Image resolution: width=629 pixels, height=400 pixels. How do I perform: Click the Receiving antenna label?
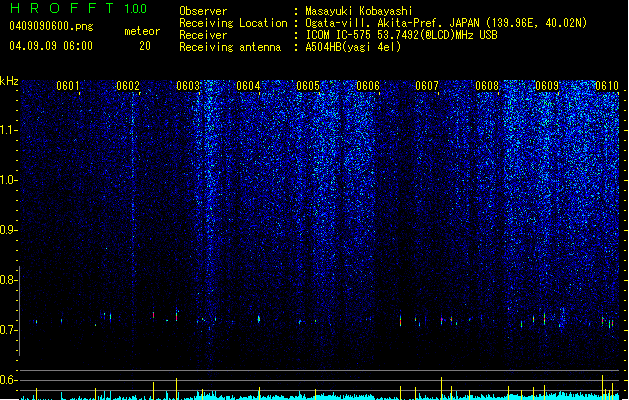pyautogui.click(x=230, y=47)
